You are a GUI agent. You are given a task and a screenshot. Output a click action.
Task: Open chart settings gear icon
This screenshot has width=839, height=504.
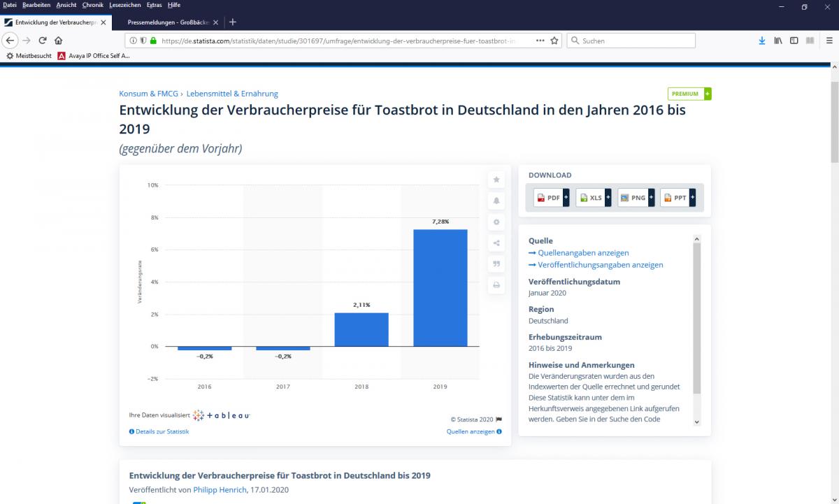[x=496, y=222]
